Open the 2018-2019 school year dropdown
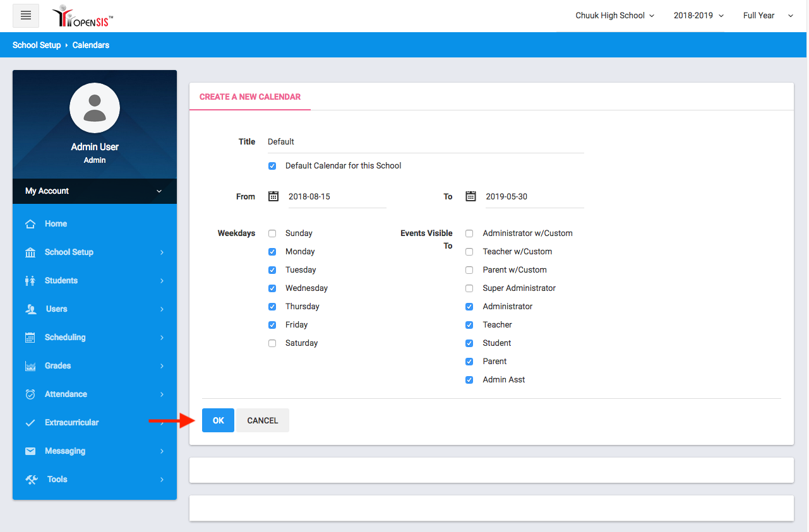The image size is (809, 532). (x=698, y=16)
